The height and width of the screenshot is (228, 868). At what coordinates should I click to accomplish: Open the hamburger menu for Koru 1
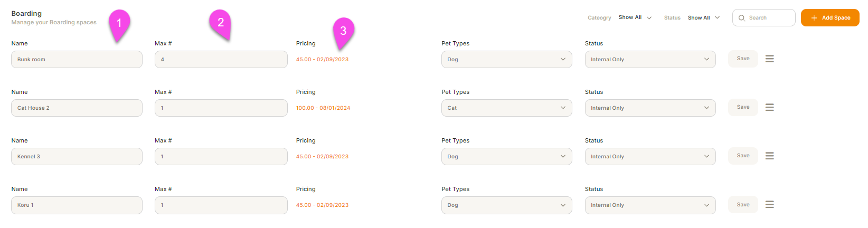[770, 205]
